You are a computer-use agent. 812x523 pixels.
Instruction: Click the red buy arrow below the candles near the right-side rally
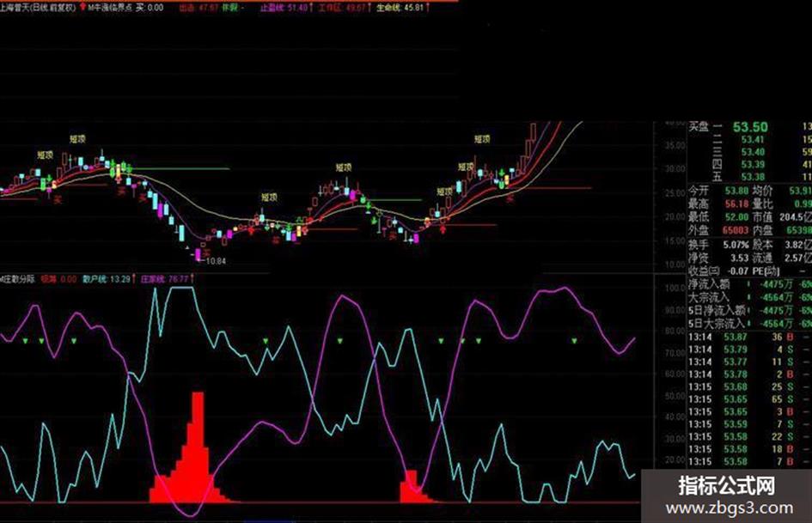(443, 229)
